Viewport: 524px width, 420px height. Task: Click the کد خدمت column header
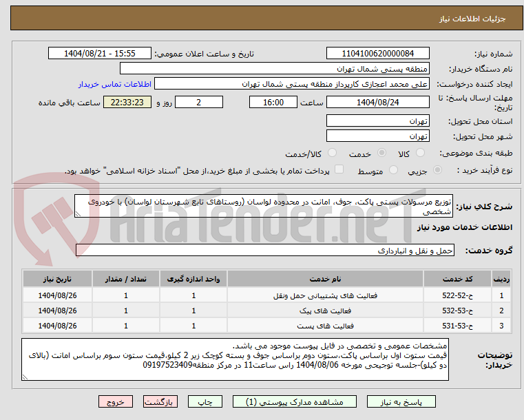click(x=457, y=279)
